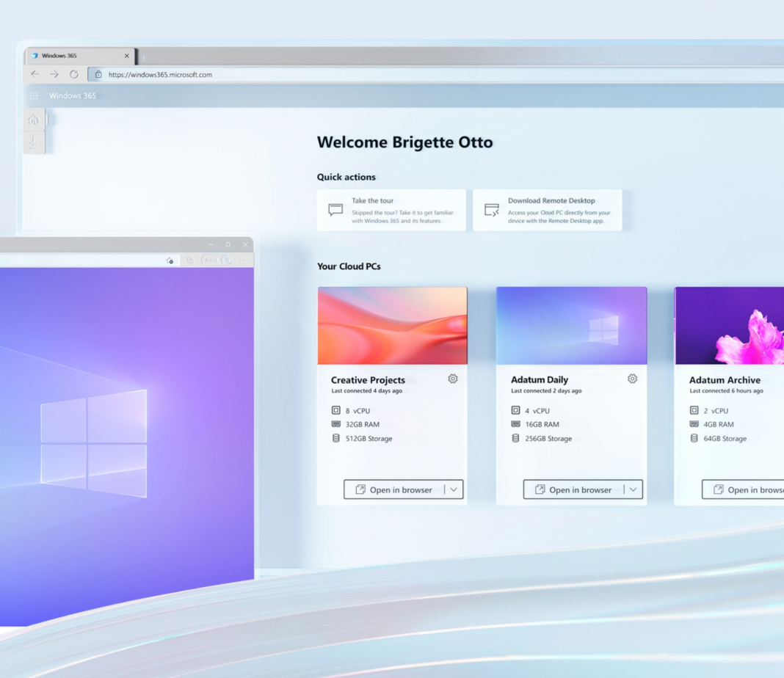
Task: Click the "16GB RAM" spec text
Action: (x=542, y=424)
